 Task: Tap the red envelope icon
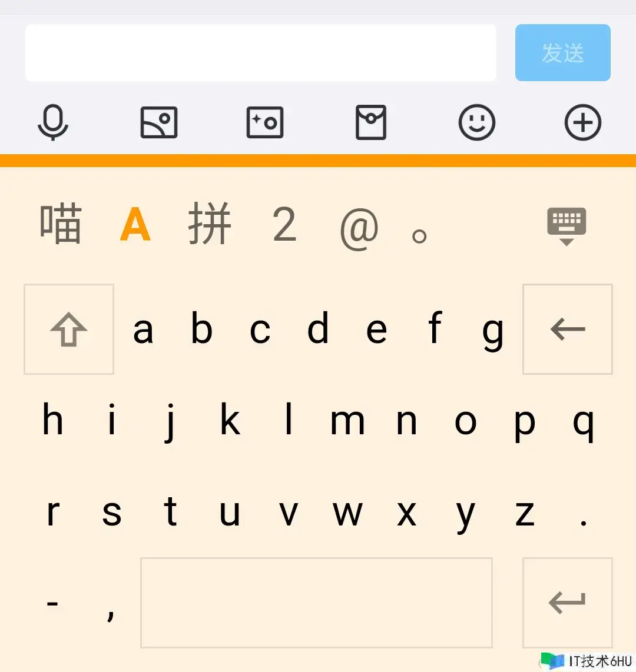click(x=371, y=122)
